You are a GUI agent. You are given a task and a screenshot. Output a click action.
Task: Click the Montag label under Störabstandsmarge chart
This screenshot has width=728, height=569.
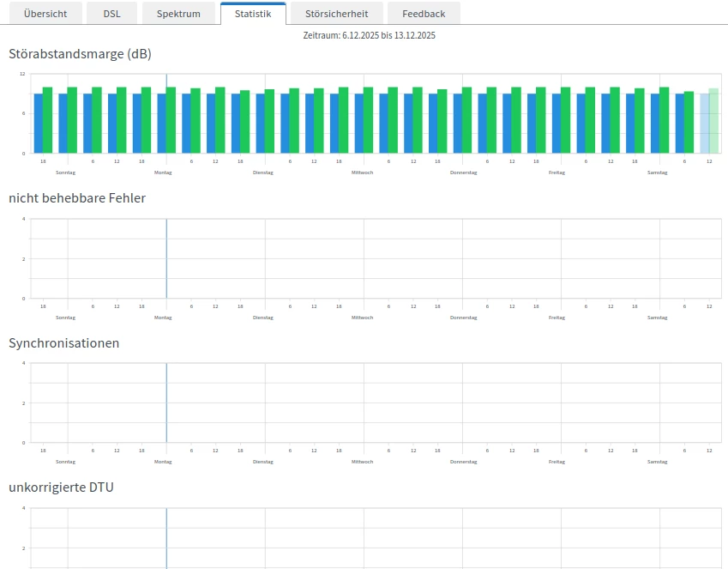[163, 173]
